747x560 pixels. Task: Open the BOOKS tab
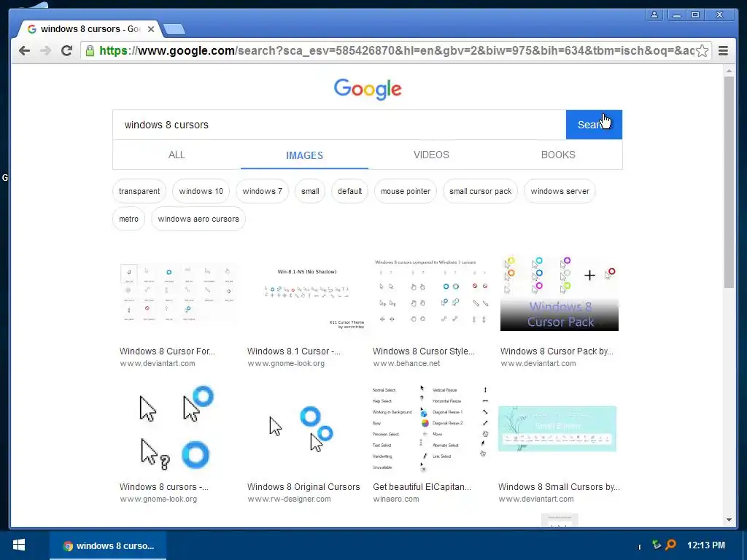tap(558, 155)
